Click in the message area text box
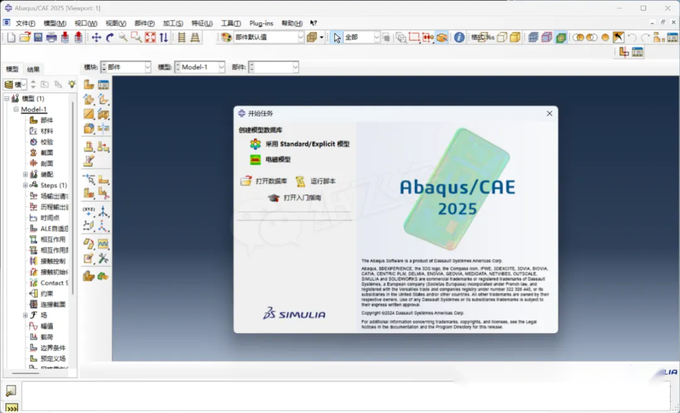Screen dimensions: 680x413 tap(346, 396)
